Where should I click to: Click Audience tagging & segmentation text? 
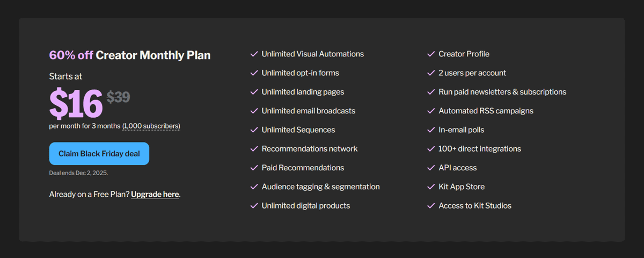(x=320, y=187)
